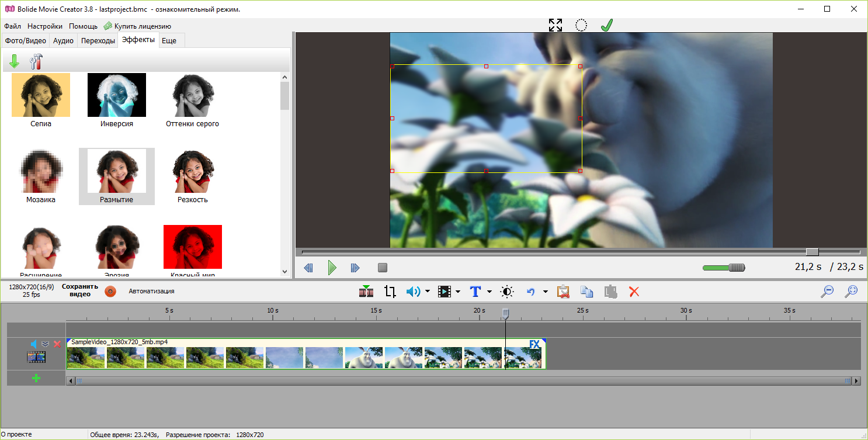The image size is (868, 440).
Task: Open the brightness and contrast sun icon
Action: click(x=507, y=291)
